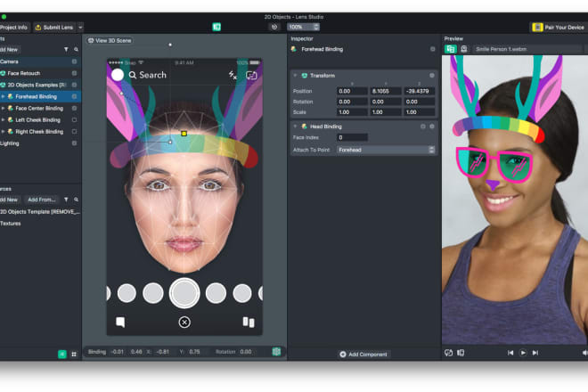
Task: Click the Position Y field 8.1055
Action: [386, 91]
